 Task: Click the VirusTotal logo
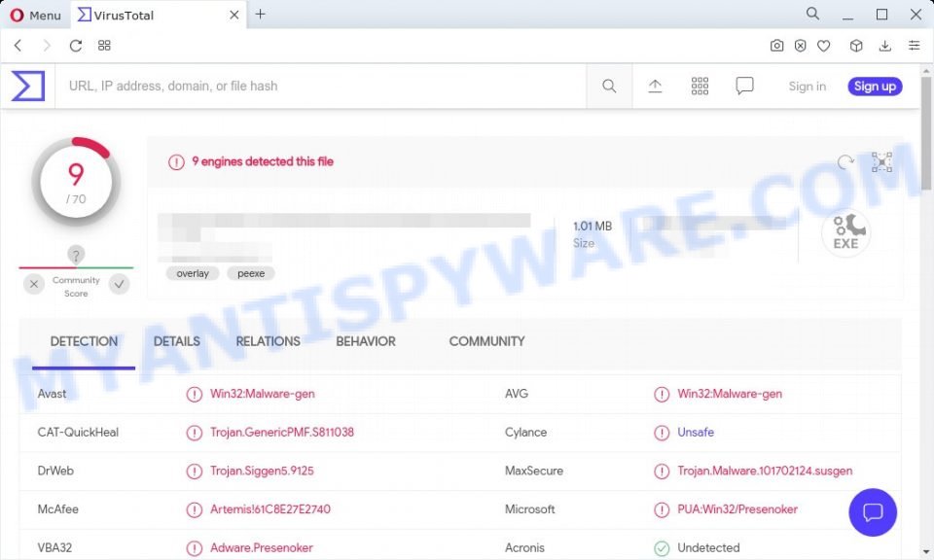pyautogui.click(x=28, y=86)
